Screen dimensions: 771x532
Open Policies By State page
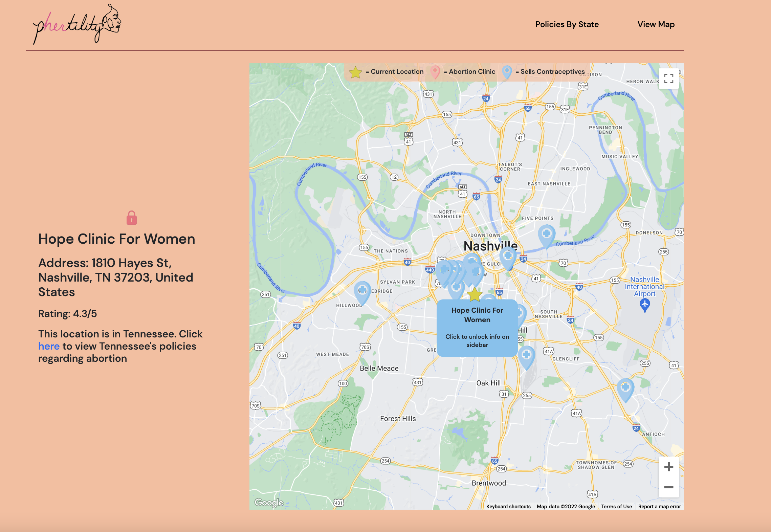coord(567,24)
